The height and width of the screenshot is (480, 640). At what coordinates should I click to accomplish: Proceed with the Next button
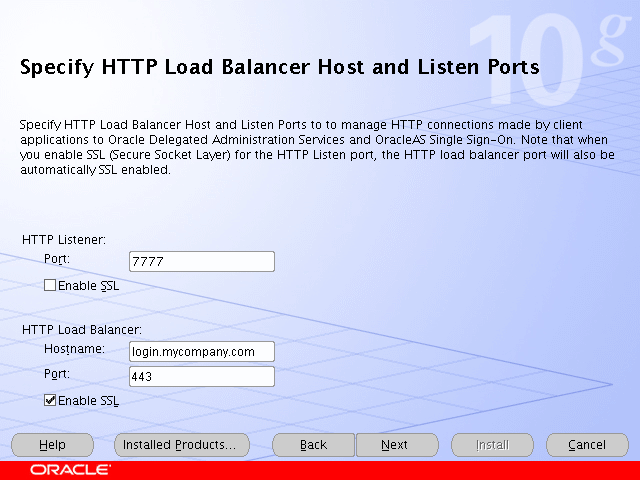tap(397, 444)
